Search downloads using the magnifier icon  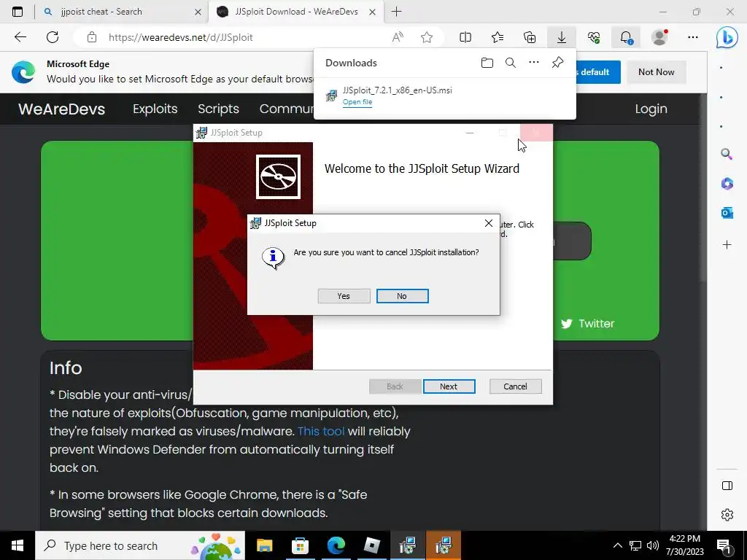click(x=510, y=63)
